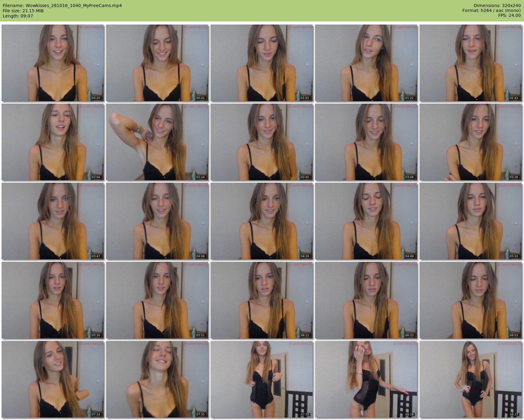The height and width of the screenshot is (420, 524).
Task: Open the frame with timestamp 04:28
Action: click(x=262, y=221)
